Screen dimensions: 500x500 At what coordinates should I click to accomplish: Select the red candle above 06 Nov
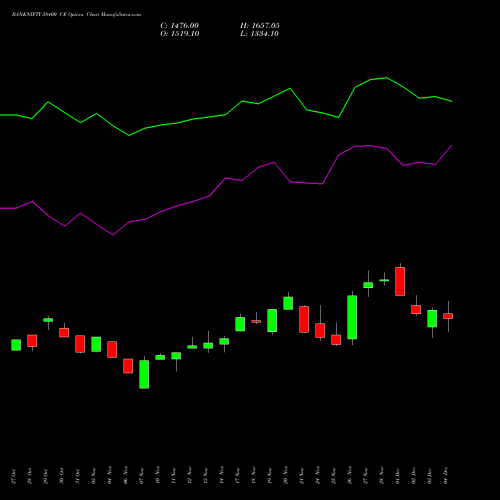(128, 366)
